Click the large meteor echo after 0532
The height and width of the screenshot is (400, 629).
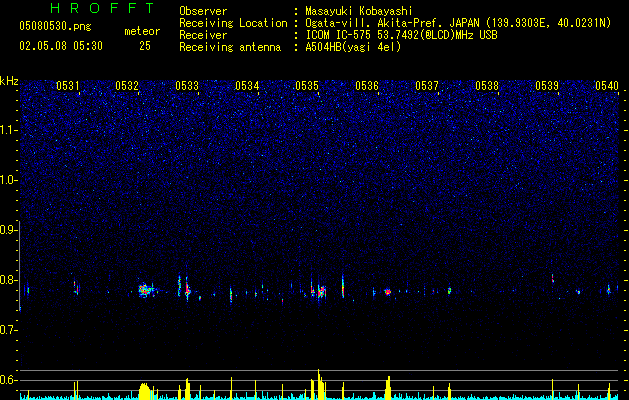tap(146, 290)
